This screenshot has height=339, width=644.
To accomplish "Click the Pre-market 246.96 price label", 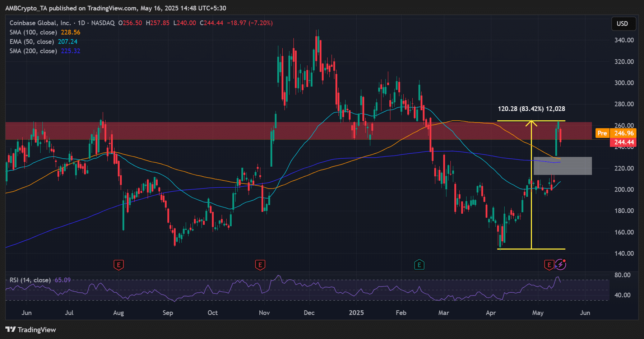I will click(x=616, y=133).
